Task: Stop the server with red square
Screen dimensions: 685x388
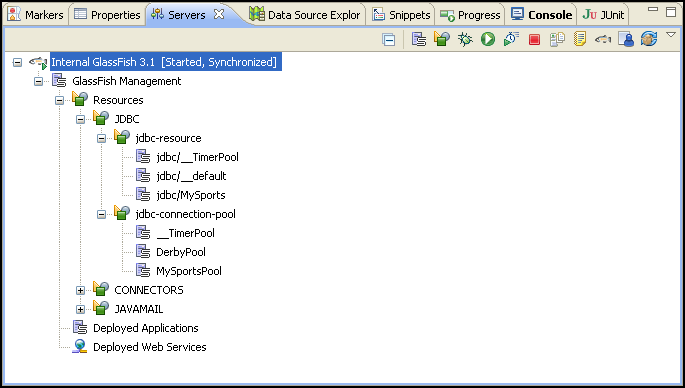Action: click(534, 40)
